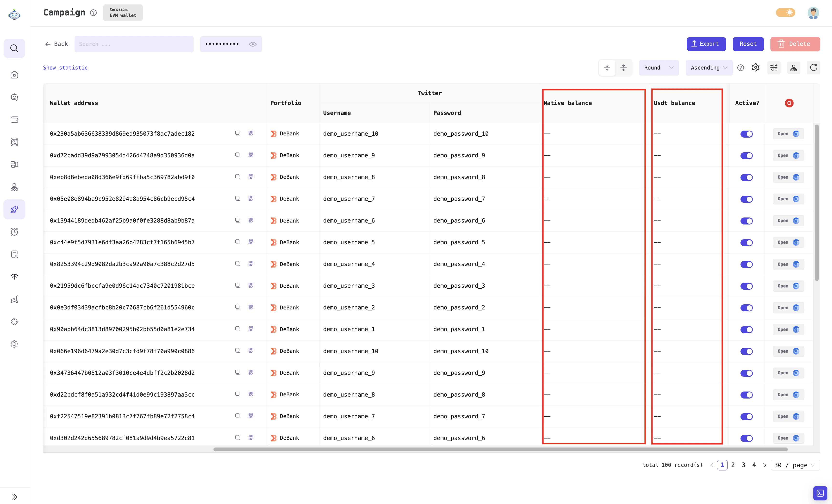Toggle Active switch on demo_username_3 row
Image resolution: width=832 pixels, height=504 pixels.
[x=747, y=286]
